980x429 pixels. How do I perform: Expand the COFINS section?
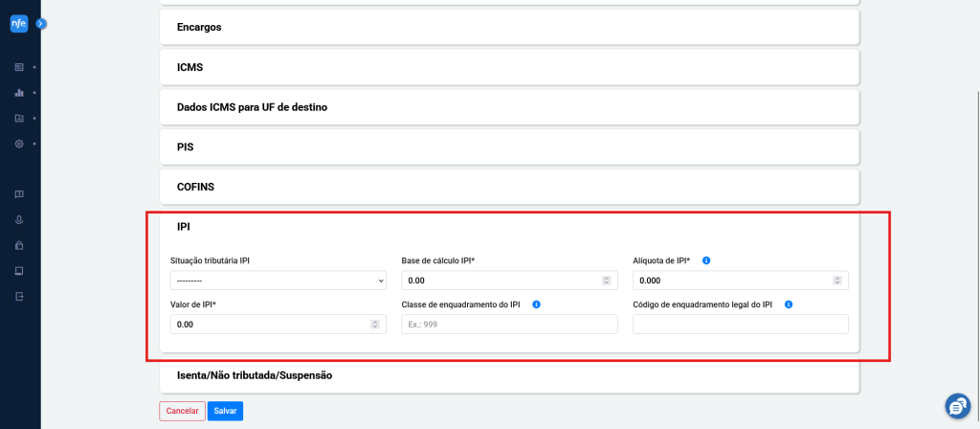click(509, 187)
